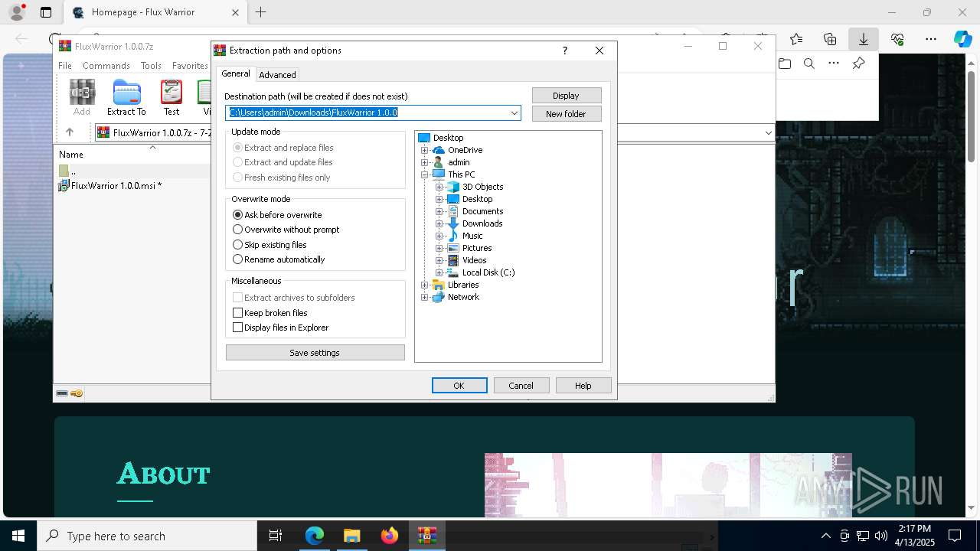Expand the Downloads tree node
The width and height of the screenshot is (980, 551).
point(439,223)
